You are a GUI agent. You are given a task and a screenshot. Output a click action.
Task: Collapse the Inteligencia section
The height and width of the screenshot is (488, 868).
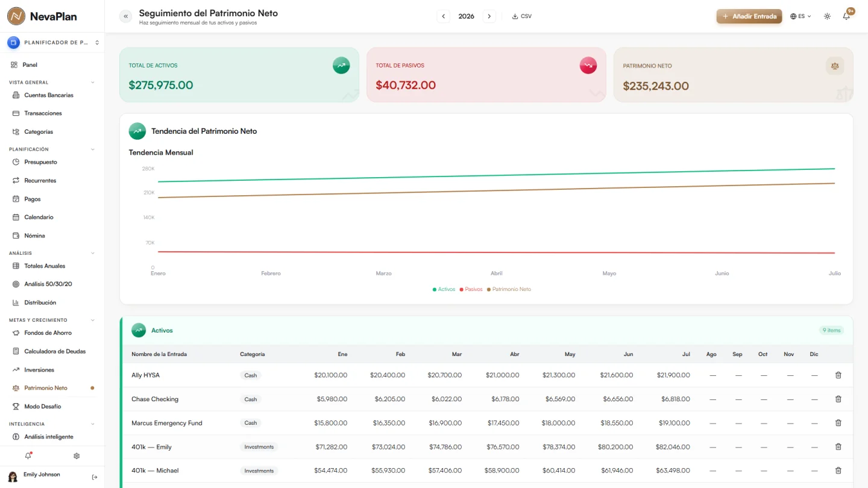point(93,424)
